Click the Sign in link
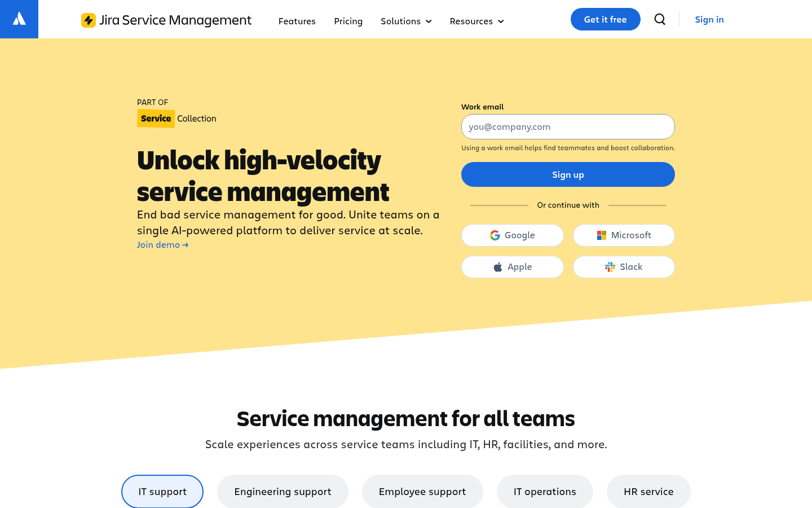This screenshot has width=812, height=508. 709,19
